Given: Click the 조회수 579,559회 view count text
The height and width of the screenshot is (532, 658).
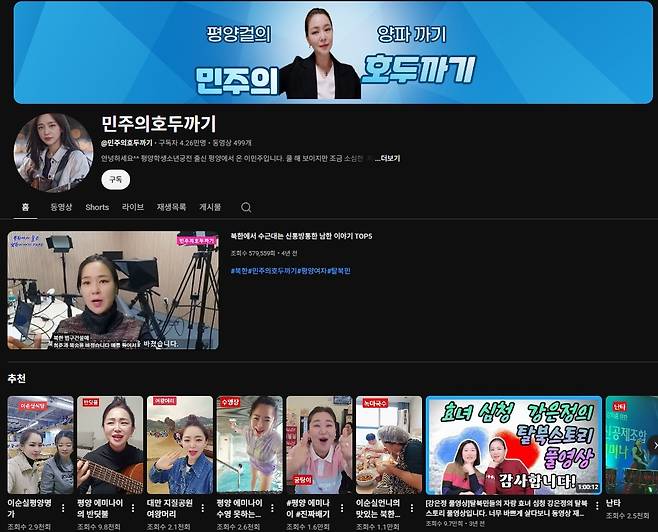Looking at the screenshot, I should 253,253.
